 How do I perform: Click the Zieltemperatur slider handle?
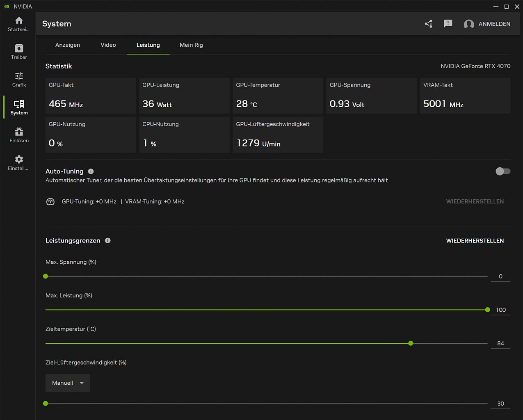[411, 343]
